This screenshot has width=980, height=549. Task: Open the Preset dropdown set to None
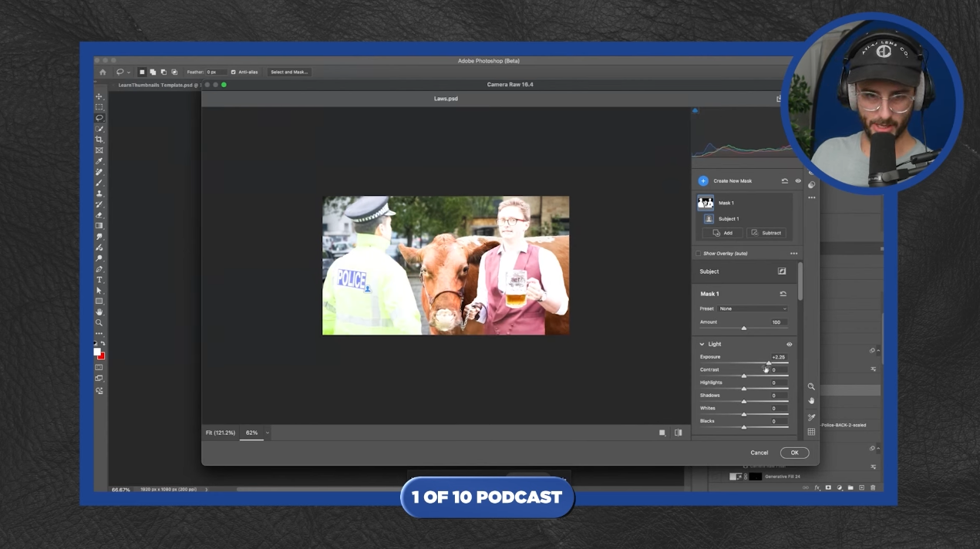click(x=753, y=309)
